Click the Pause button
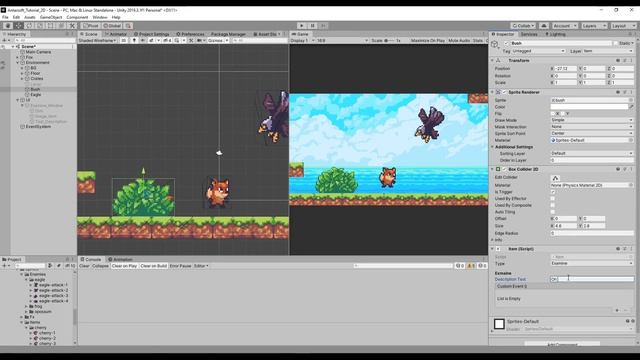The height and width of the screenshot is (360, 640). (313, 26)
